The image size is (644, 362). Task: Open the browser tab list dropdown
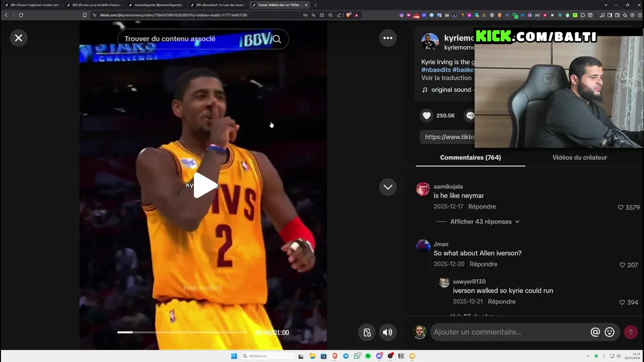pyautogui.click(x=606, y=5)
